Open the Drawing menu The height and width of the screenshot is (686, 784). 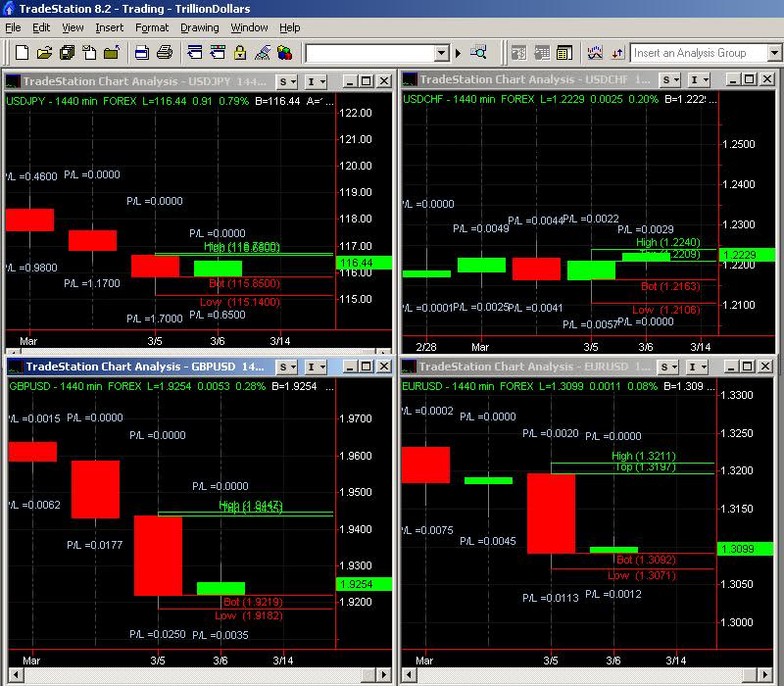coord(200,27)
